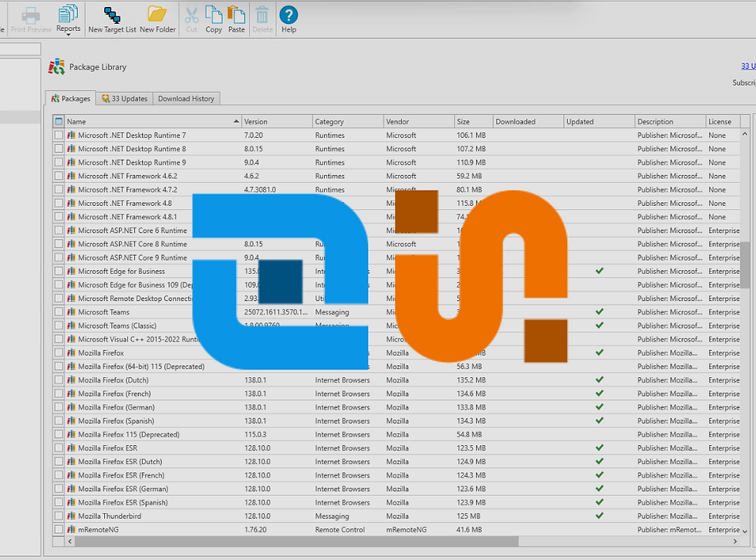Screen dimensions: 756x560
Task: Sort by the Category column header
Action: pyautogui.click(x=348, y=121)
